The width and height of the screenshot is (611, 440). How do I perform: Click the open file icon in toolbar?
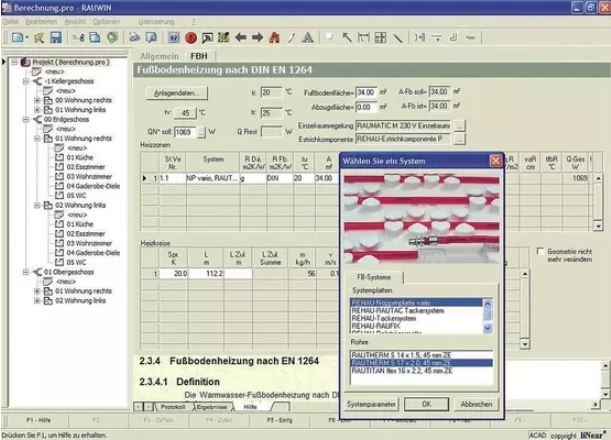[42, 37]
